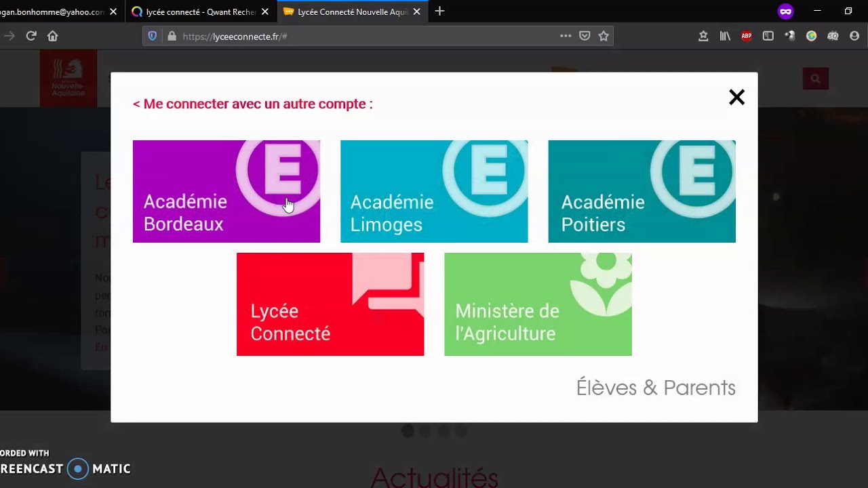Viewport: 868px width, 488px height.
Task: Open the globe extension icon
Action: pyautogui.click(x=812, y=36)
